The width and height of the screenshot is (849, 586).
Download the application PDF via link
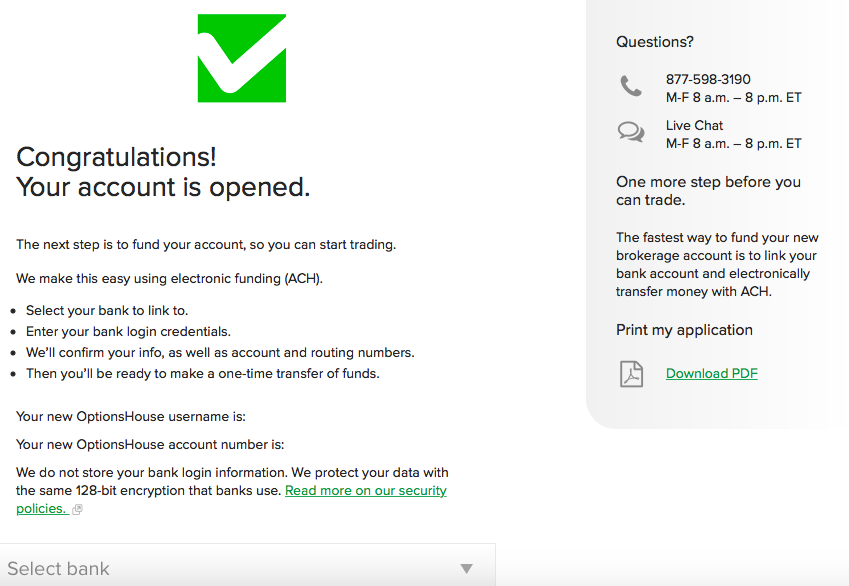tap(711, 374)
